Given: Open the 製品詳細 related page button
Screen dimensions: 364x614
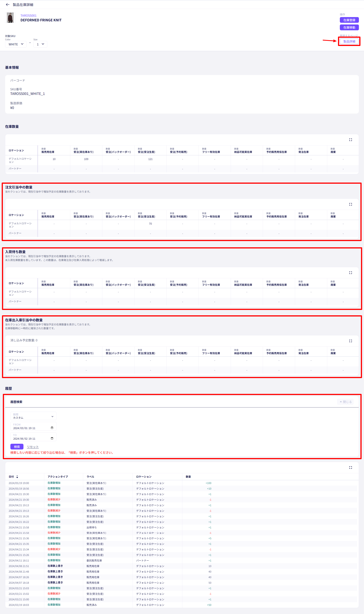Looking at the screenshot, I should click(349, 41).
